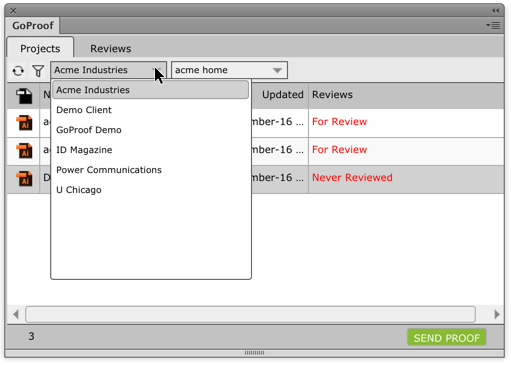Choose ID Magazine from the list
The width and height of the screenshot is (511, 365).
[150, 150]
